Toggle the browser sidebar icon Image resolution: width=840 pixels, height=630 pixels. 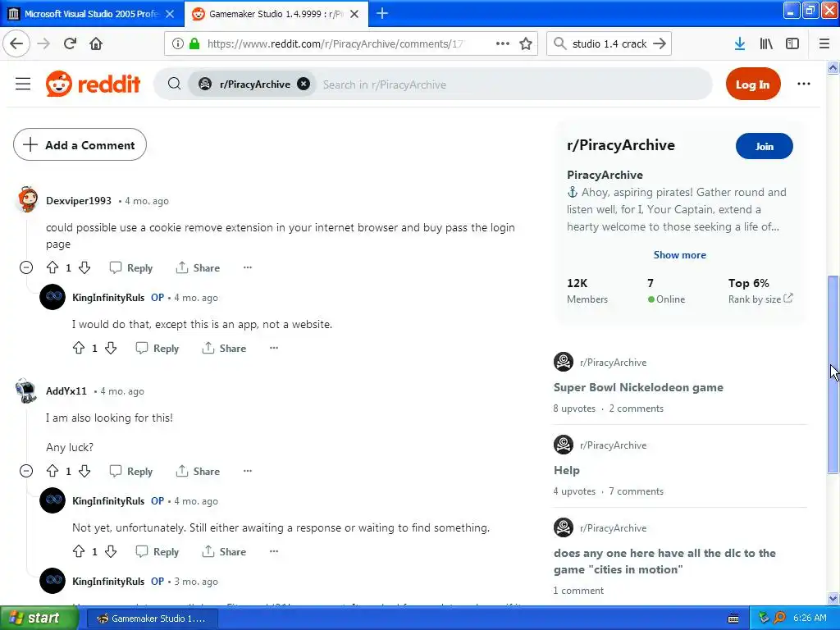pos(792,43)
